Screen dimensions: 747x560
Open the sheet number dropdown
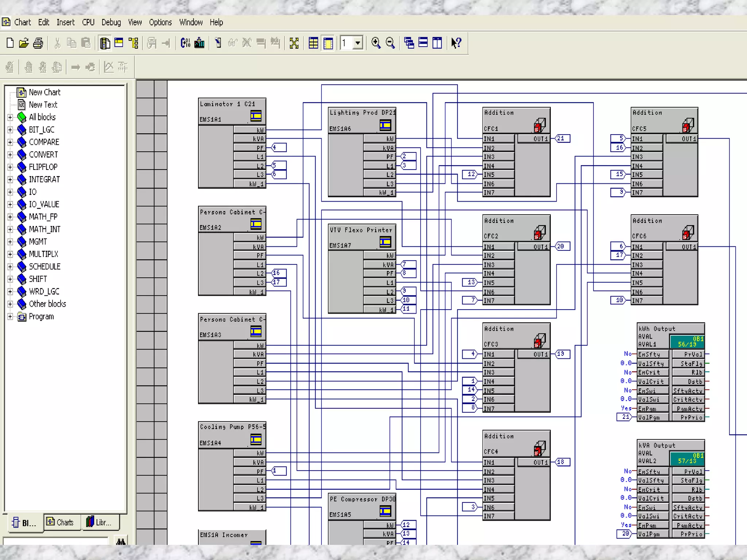tap(358, 43)
